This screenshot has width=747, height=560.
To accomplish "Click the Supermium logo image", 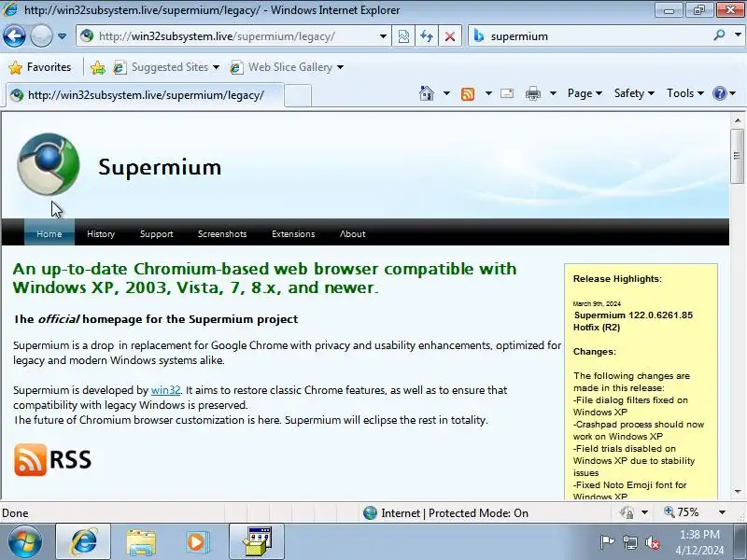I will 49,164.
